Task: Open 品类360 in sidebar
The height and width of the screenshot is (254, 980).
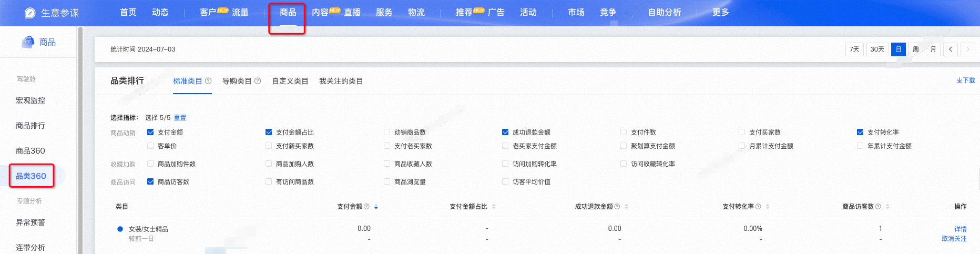Action: point(31,176)
